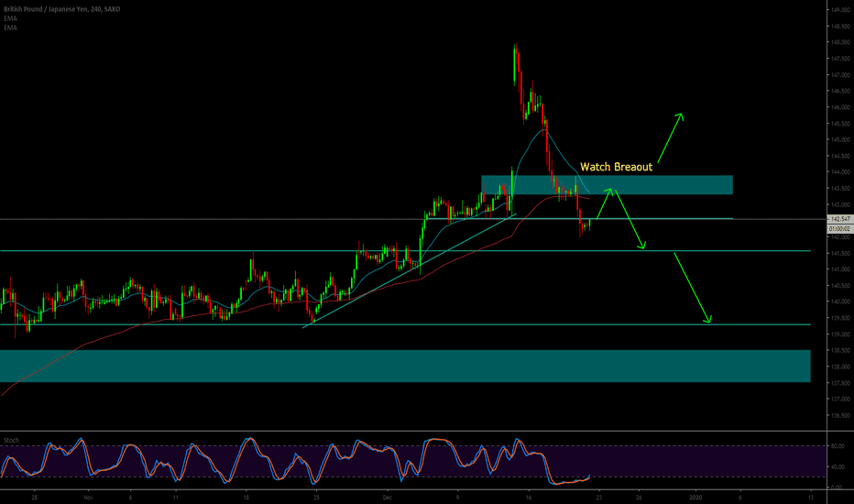The height and width of the screenshot is (504, 854).
Task: Click the 'Dec' label on time axis
Action: coord(387,496)
